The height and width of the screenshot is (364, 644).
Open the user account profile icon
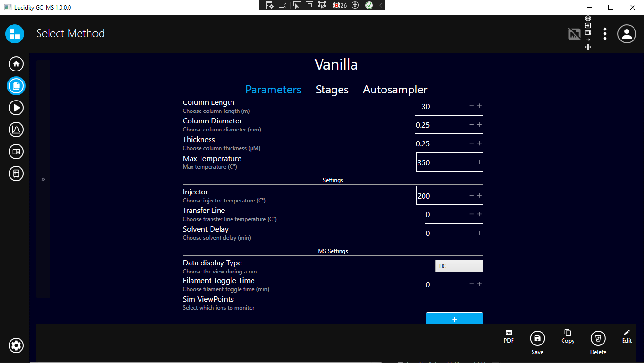tap(627, 34)
